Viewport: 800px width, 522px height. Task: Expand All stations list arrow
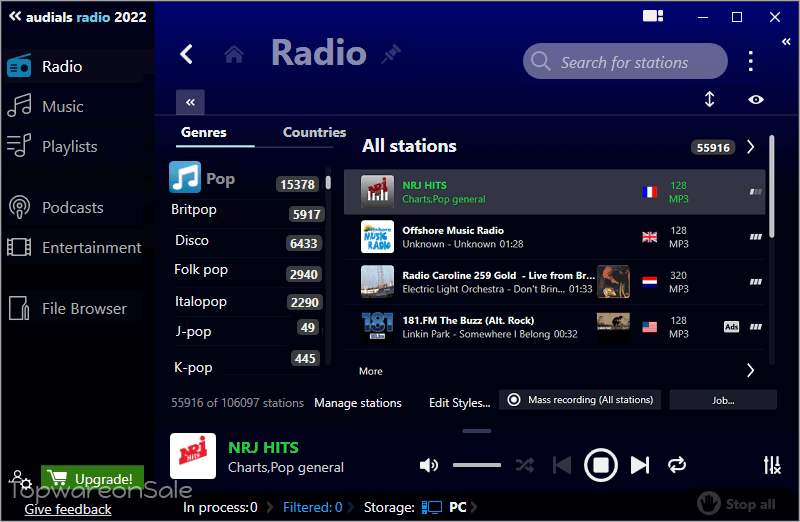751,147
